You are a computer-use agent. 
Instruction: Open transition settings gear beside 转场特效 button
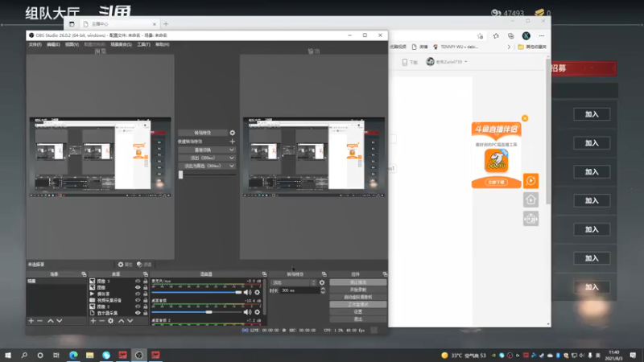pyautogui.click(x=233, y=133)
